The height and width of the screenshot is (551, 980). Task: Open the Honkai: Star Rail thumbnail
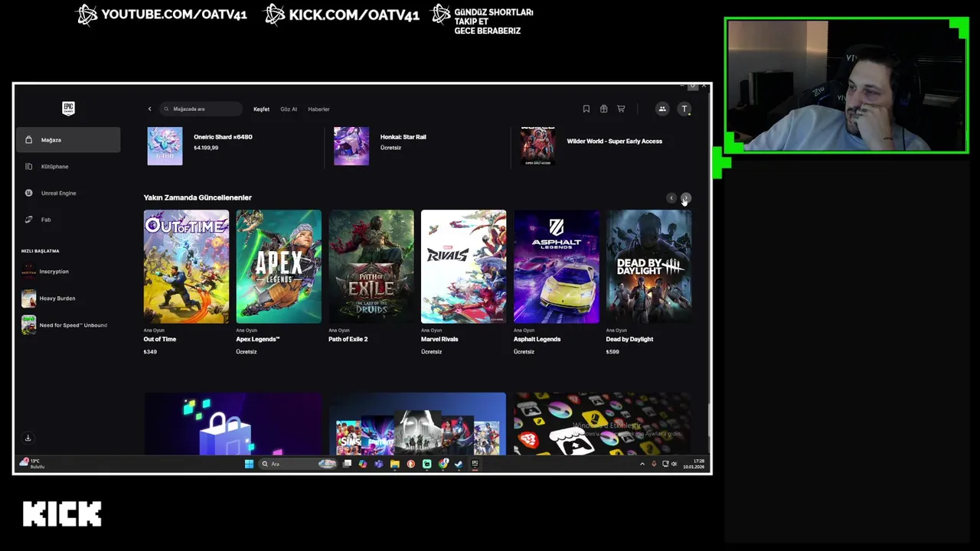pyautogui.click(x=351, y=145)
